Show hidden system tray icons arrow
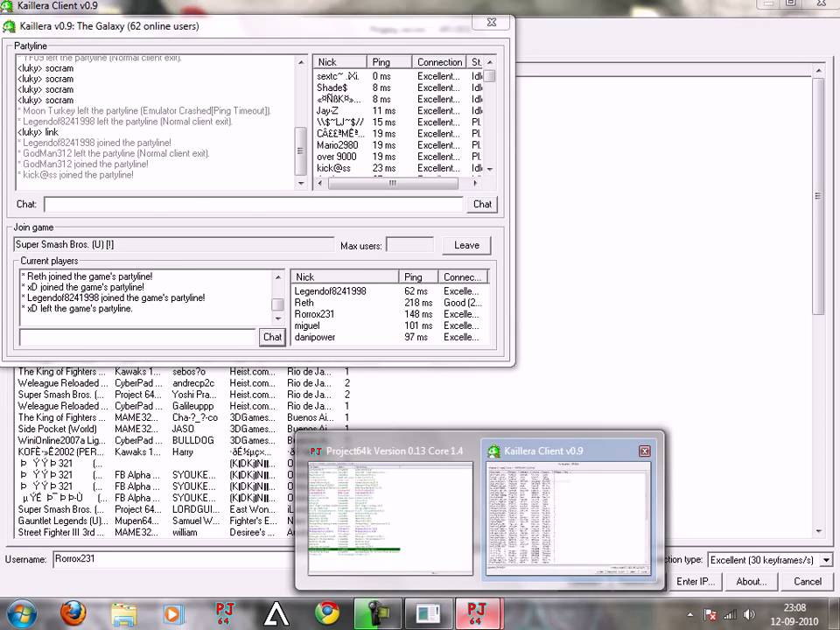The width and height of the screenshot is (840, 630). pos(690,615)
